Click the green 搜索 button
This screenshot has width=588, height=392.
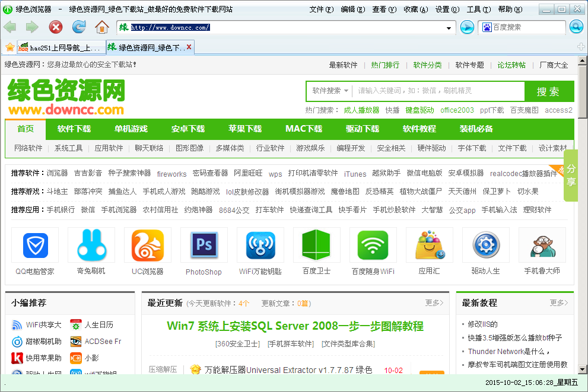[x=548, y=91]
